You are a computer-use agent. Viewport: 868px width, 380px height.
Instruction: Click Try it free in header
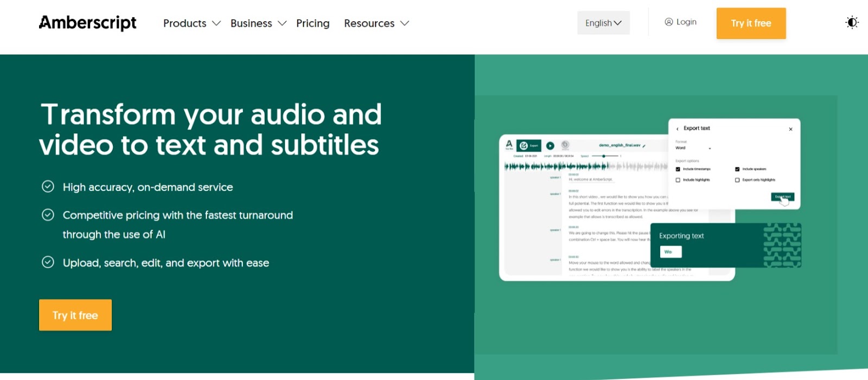pos(751,23)
